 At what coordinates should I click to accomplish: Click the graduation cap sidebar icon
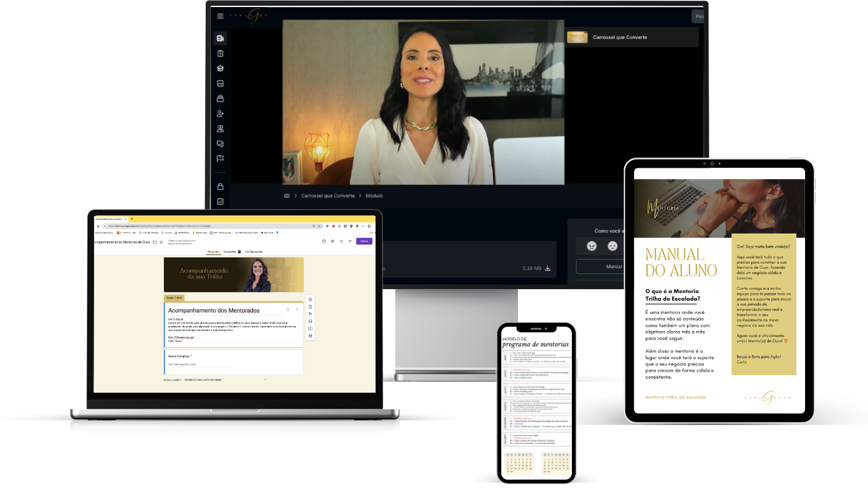pyautogui.click(x=220, y=69)
